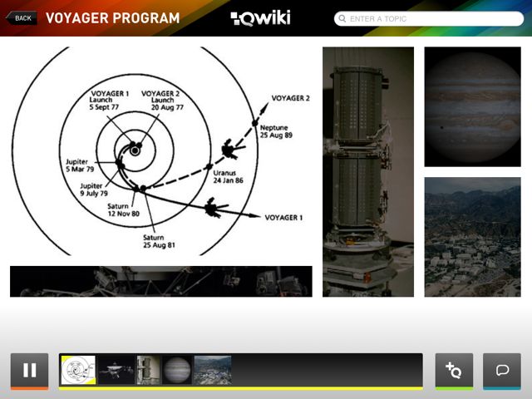The width and height of the screenshot is (532, 399).
Task: Open the comment speech bubble button
Action: point(502,371)
